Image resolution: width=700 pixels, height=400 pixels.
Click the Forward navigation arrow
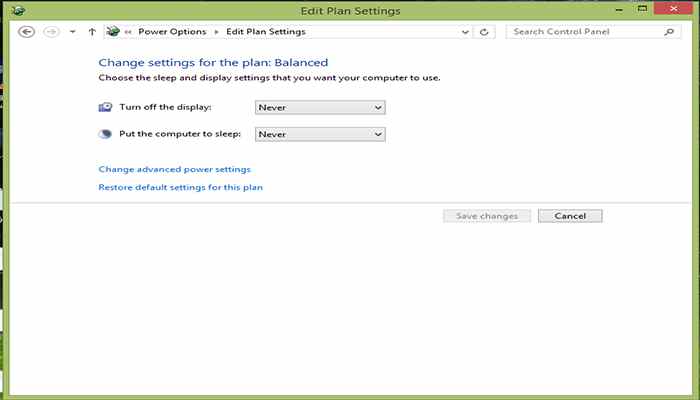51,32
